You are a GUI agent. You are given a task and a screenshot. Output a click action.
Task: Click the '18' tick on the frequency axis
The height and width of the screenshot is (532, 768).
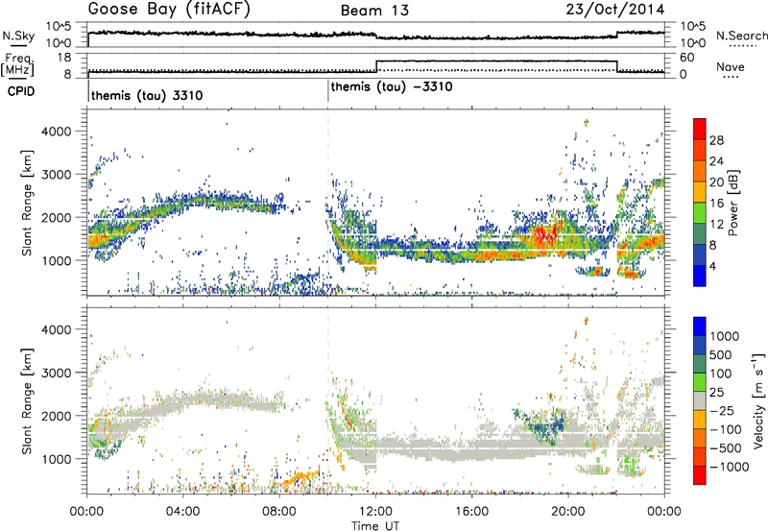(64, 58)
